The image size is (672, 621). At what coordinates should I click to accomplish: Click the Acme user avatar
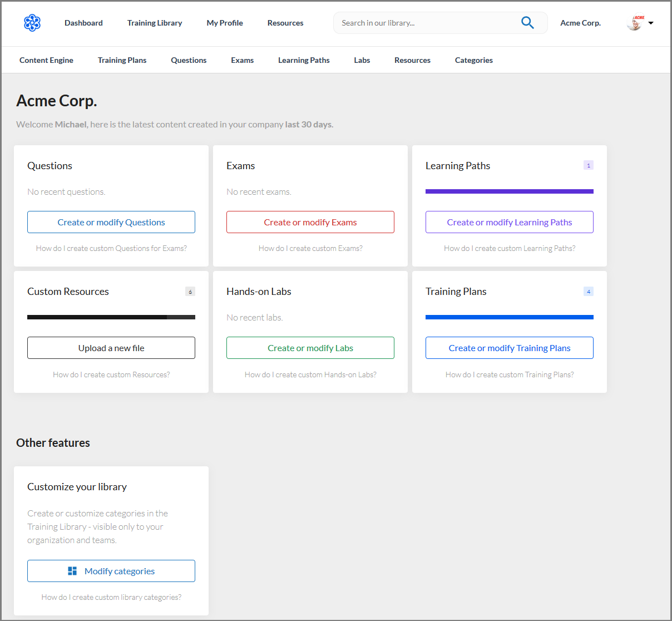[635, 23]
